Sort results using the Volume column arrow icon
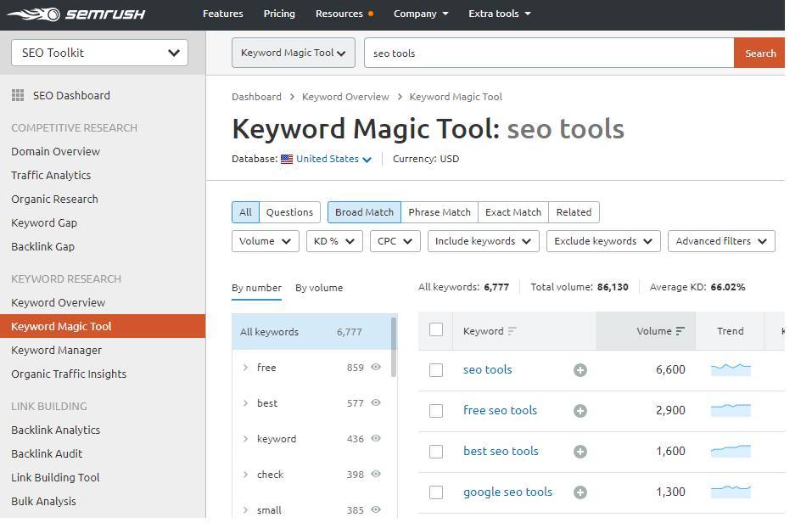812x523 pixels. (x=682, y=331)
